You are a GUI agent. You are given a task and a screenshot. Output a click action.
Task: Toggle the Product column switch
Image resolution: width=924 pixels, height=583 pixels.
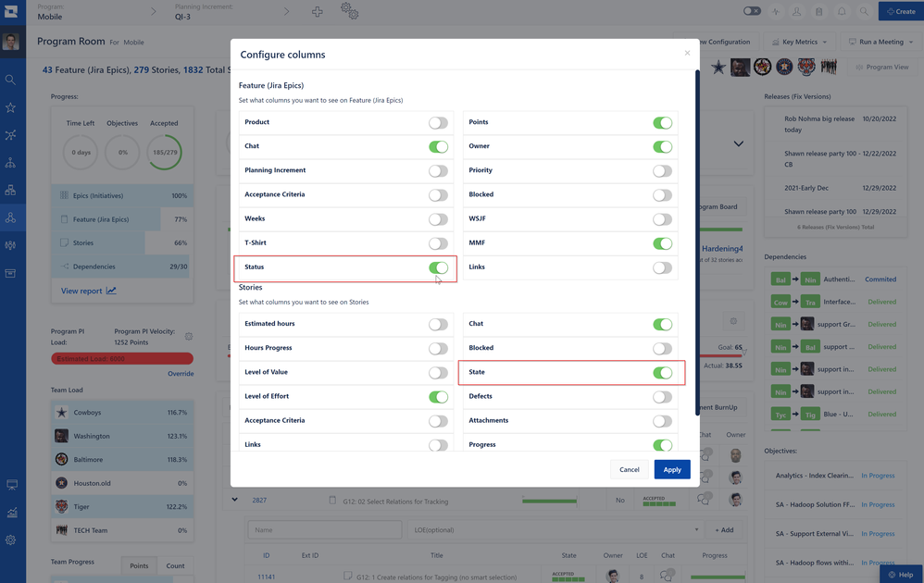(x=438, y=122)
